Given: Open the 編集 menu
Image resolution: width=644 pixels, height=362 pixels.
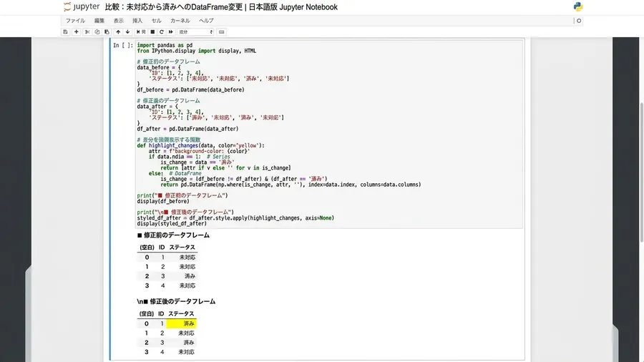Looking at the screenshot, I should pyautogui.click(x=99, y=21).
